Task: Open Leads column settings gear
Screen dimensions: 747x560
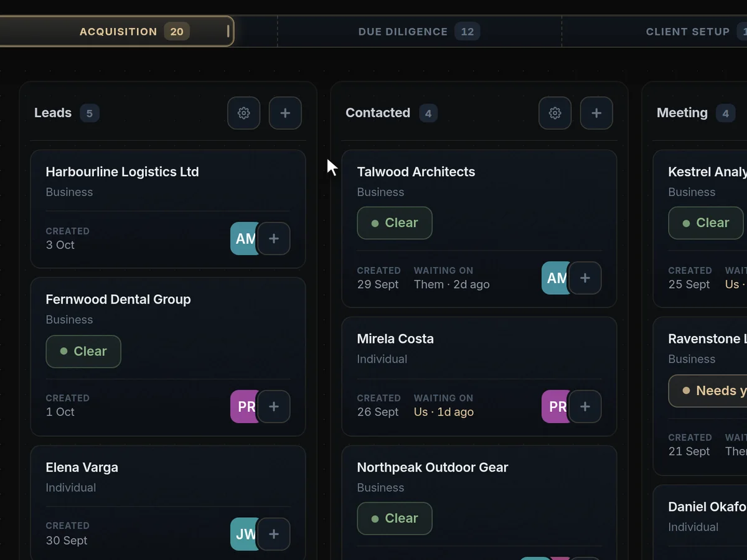Action: pyautogui.click(x=244, y=113)
